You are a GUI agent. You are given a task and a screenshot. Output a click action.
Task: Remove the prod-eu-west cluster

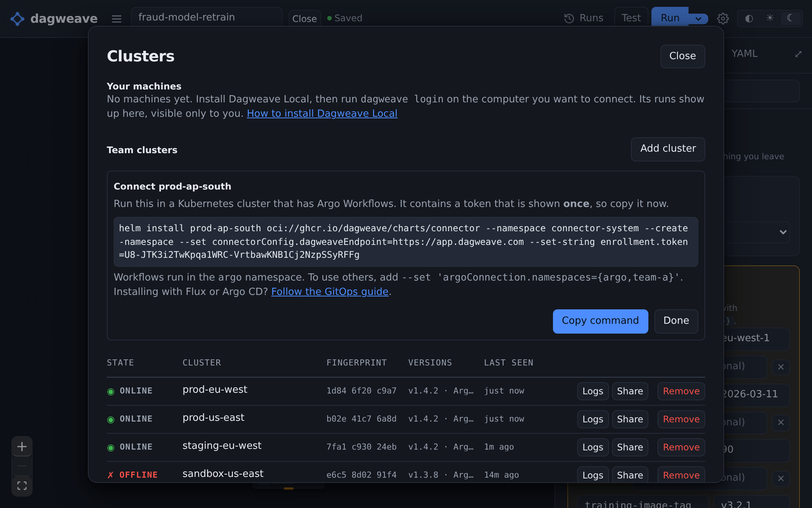[681, 391]
